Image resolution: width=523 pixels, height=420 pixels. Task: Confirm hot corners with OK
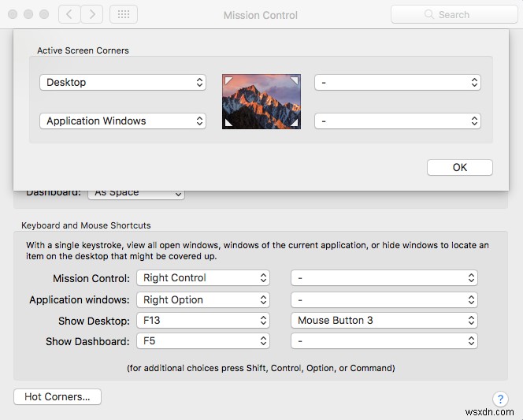(459, 167)
